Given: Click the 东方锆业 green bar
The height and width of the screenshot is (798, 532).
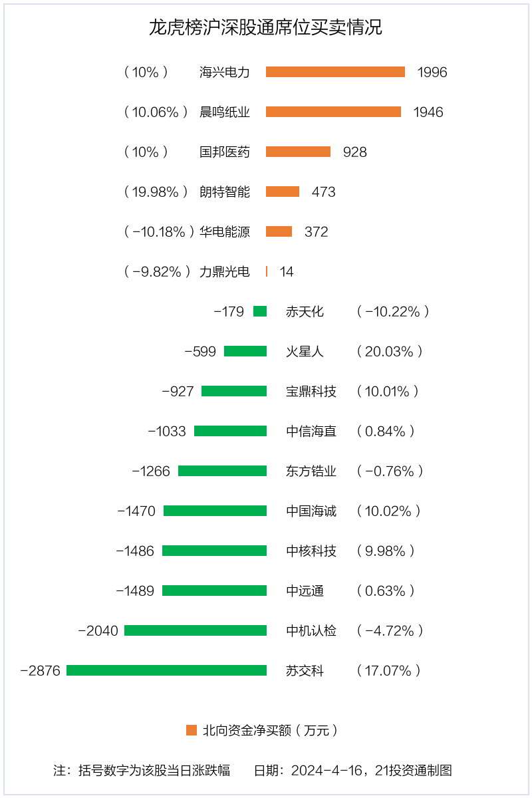Looking at the screenshot, I should click(x=222, y=471).
